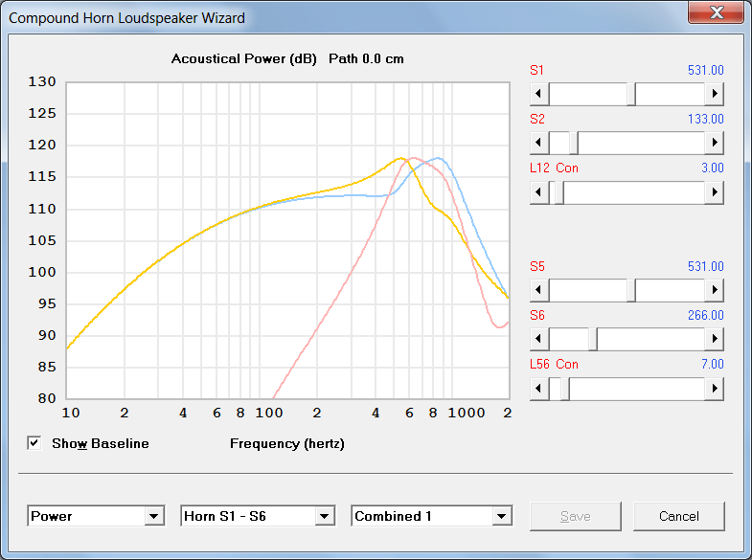This screenshot has height=560, width=752.
Task: Click the left arrow of L56 Con slider
Action: click(x=539, y=389)
